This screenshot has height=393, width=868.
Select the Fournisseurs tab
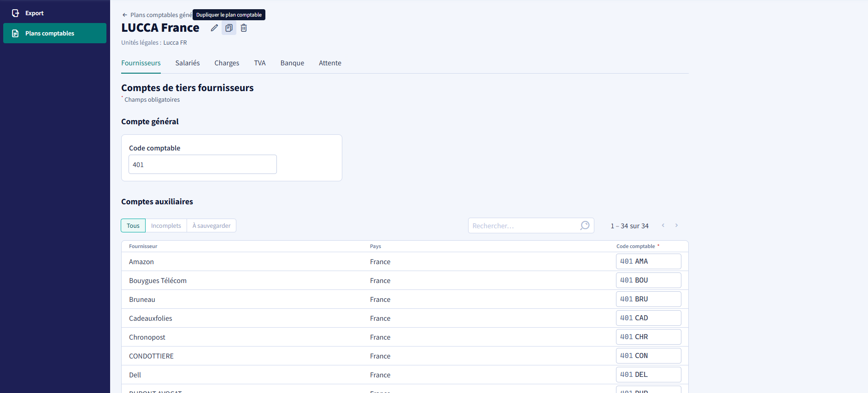(141, 63)
